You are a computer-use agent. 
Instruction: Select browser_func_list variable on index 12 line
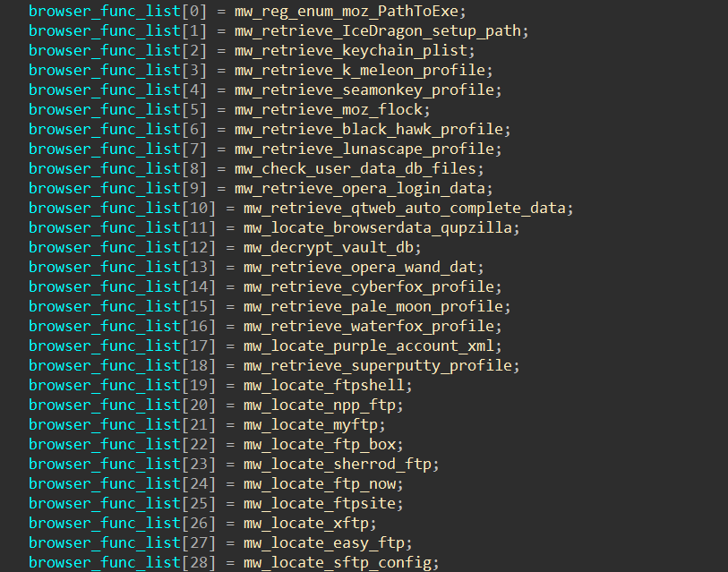pyautogui.click(x=105, y=247)
